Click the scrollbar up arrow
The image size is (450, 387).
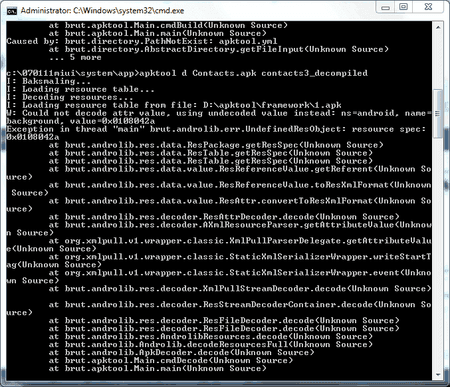coord(438,27)
